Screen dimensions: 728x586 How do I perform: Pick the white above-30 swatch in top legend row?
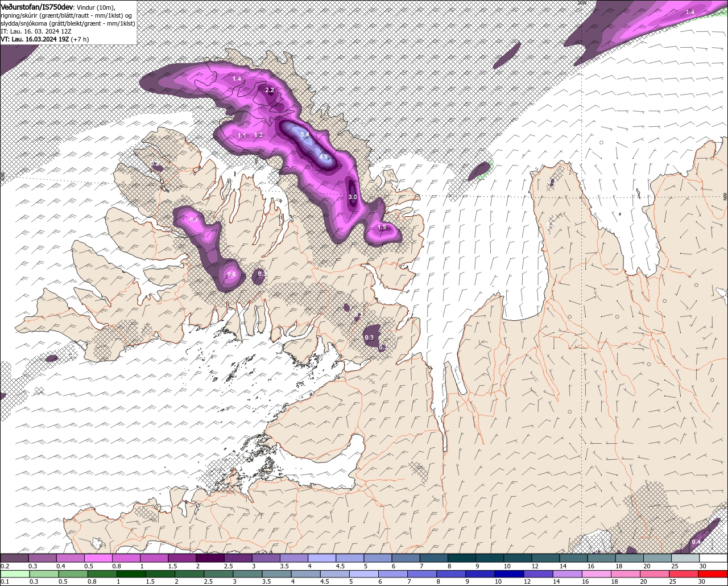(x=714, y=558)
